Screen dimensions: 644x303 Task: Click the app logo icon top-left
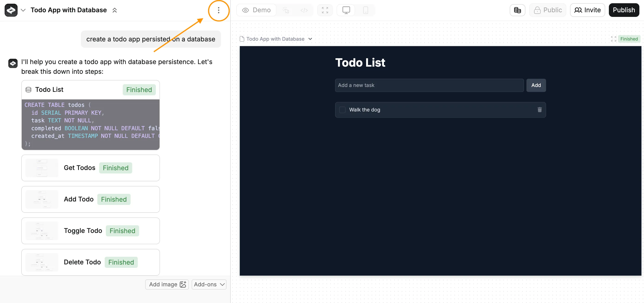point(11,10)
